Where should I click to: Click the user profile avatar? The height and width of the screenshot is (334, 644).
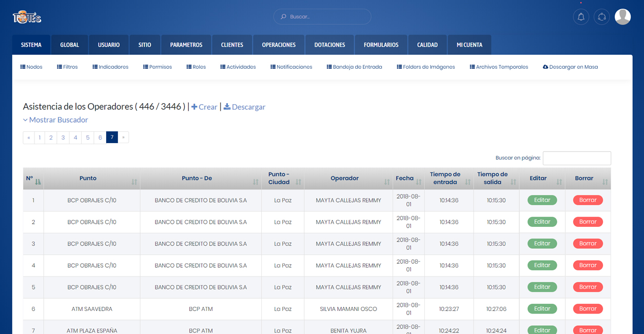coord(622,17)
